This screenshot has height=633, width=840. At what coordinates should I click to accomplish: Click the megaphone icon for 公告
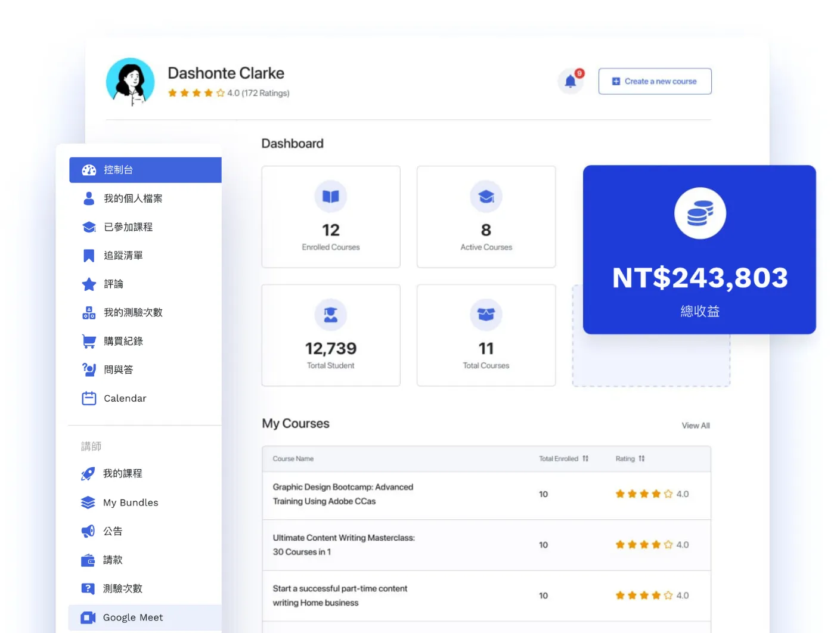(x=88, y=531)
